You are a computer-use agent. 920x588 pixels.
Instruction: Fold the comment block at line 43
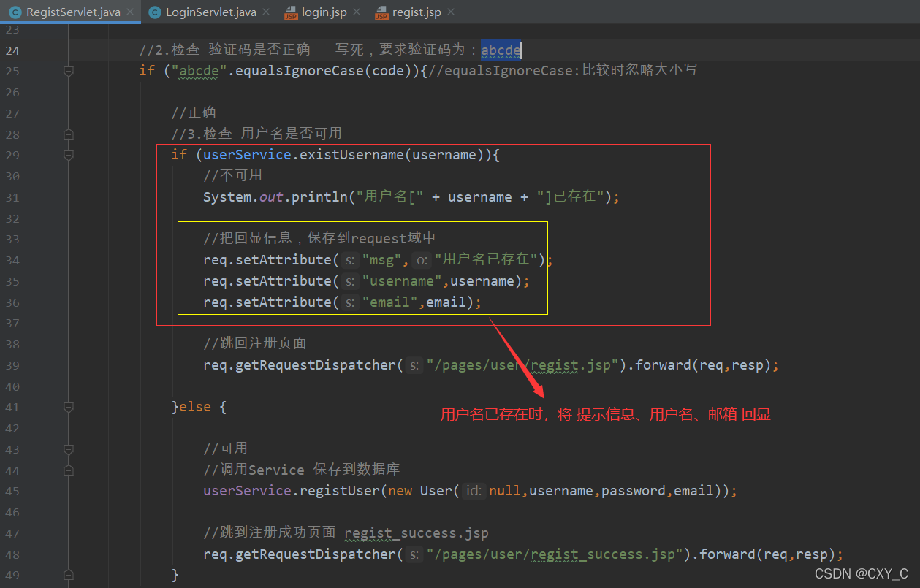tap(69, 449)
